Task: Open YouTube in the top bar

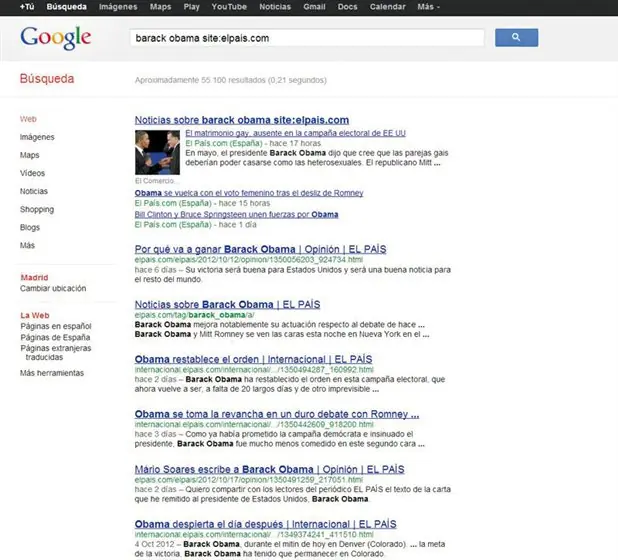Action: click(x=229, y=7)
